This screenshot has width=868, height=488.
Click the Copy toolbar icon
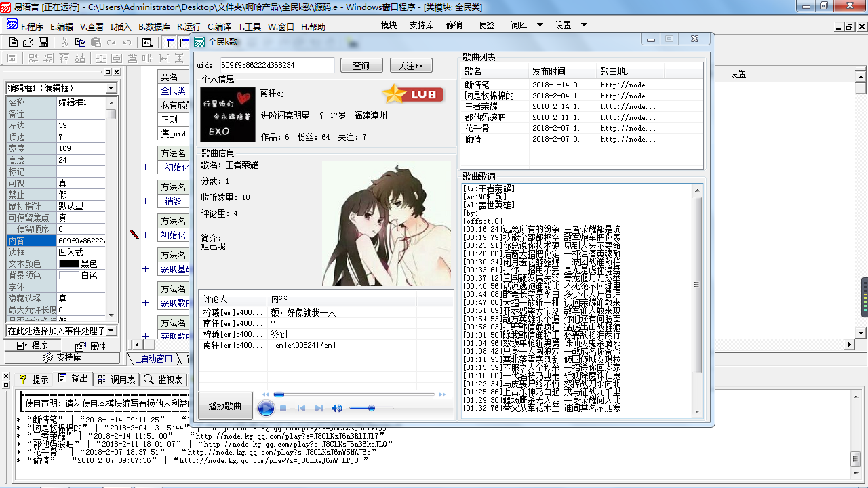click(80, 42)
